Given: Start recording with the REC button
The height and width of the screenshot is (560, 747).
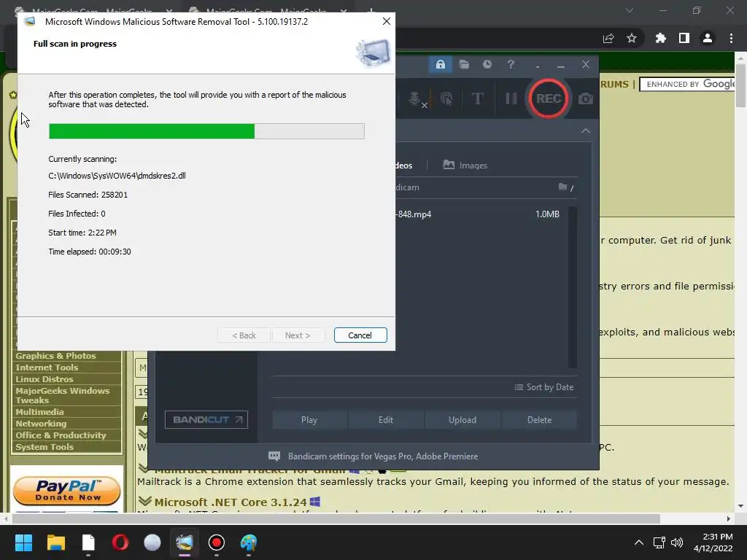Looking at the screenshot, I should 549,98.
